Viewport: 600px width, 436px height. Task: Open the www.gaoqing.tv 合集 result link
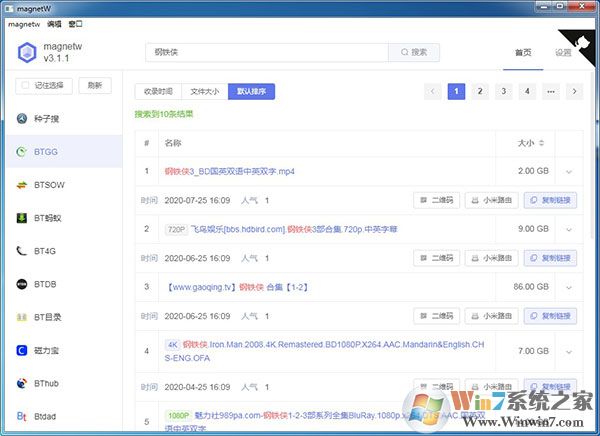(237, 287)
